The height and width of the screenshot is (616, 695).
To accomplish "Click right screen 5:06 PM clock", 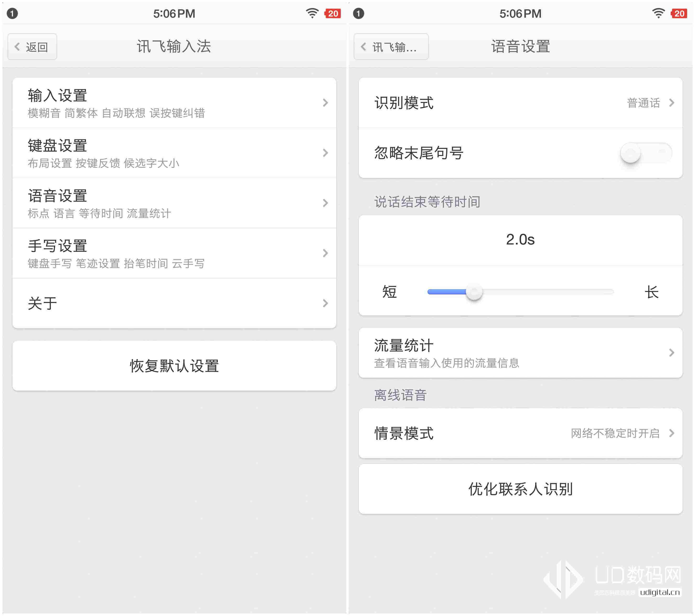I will tap(520, 14).
